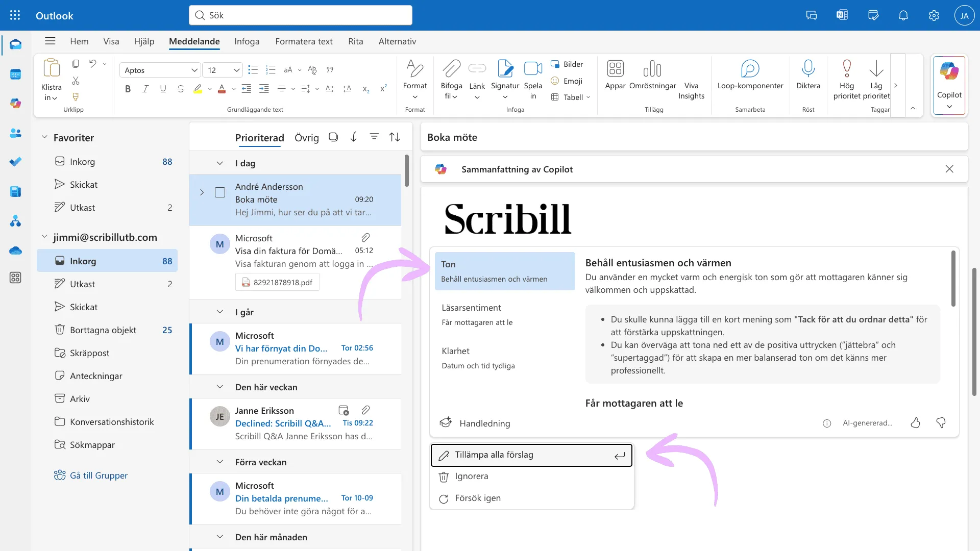Click the undo arrow icon
Screen dimensions: 980x551
point(92,64)
